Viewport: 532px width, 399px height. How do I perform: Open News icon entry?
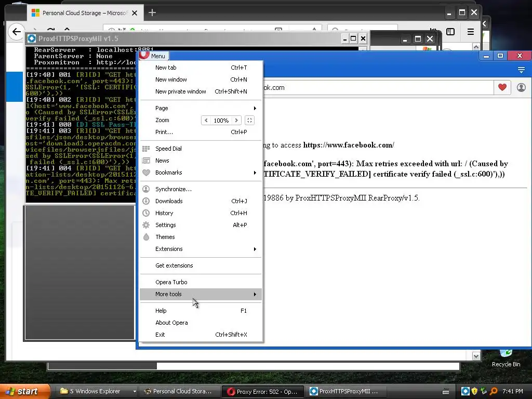tap(146, 161)
